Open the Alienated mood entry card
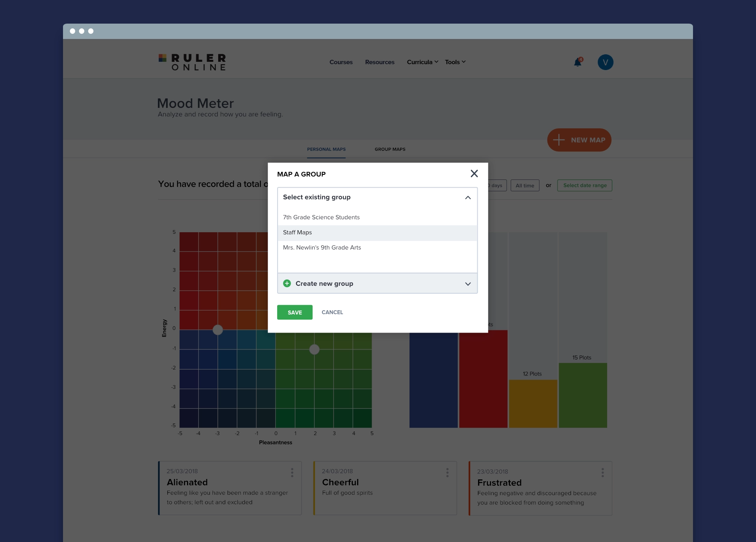 pyautogui.click(x=230, y=488)
